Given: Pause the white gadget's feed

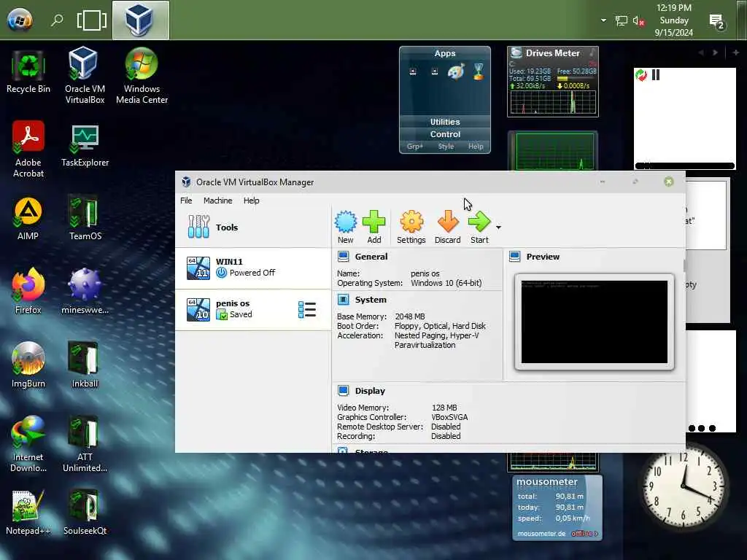Looking at the screenshot, I should click(656, 75).
